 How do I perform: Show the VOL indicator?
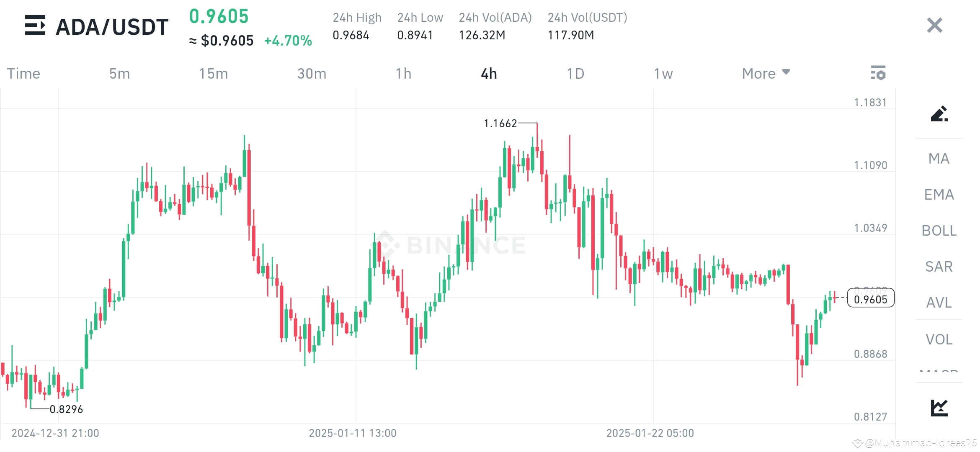point(939,339)
